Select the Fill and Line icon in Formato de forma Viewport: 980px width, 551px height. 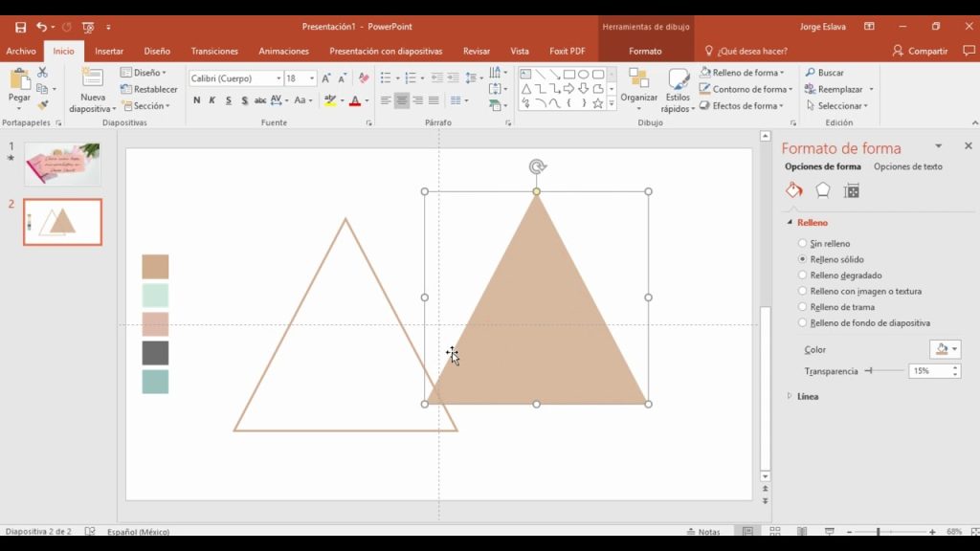pyautogui.click(x=794, y=189)
